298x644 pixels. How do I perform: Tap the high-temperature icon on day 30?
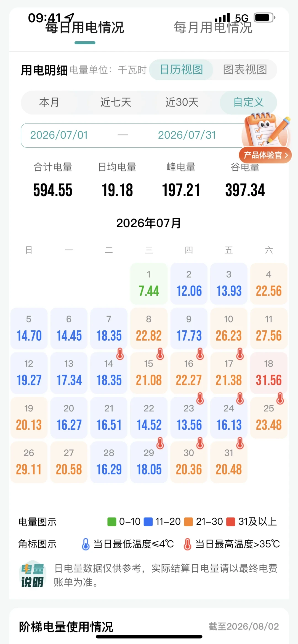200,443
